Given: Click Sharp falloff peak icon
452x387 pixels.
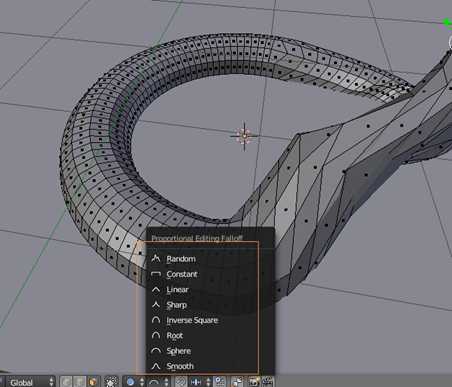Looking at the screenshot, I should click(x=156, y=305).
